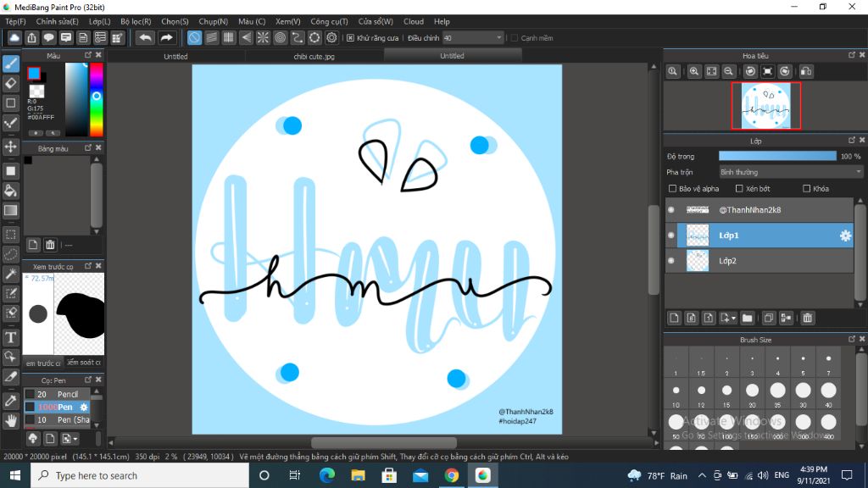Image resolution: width=868 pixels, height=488 pixels.
Task: Select the Move tool
Action: [x=10, y=147]
